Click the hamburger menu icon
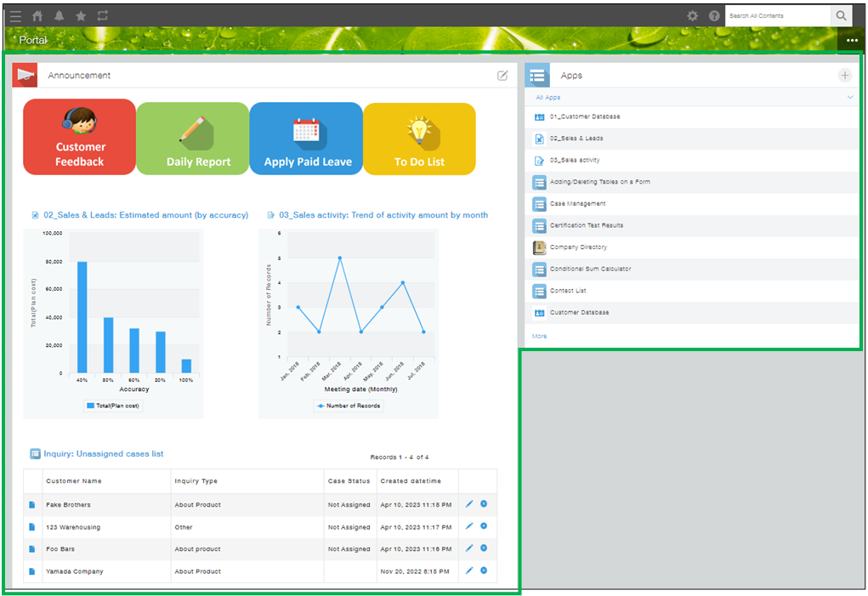868x596 pixels. (14, 14)
